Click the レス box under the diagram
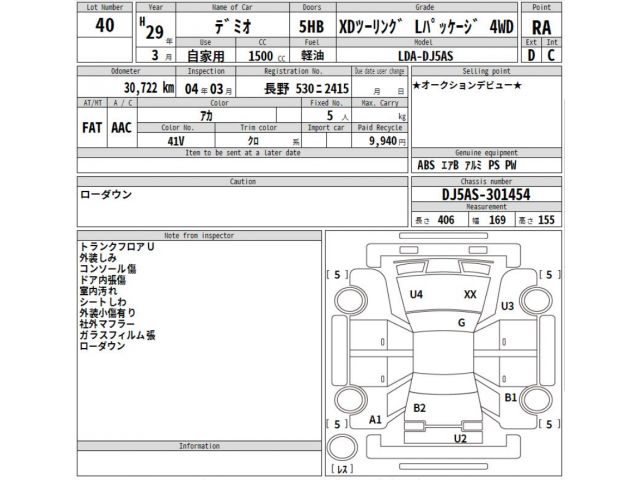Screen dimensions: 640x480 [x=342, y=469]
